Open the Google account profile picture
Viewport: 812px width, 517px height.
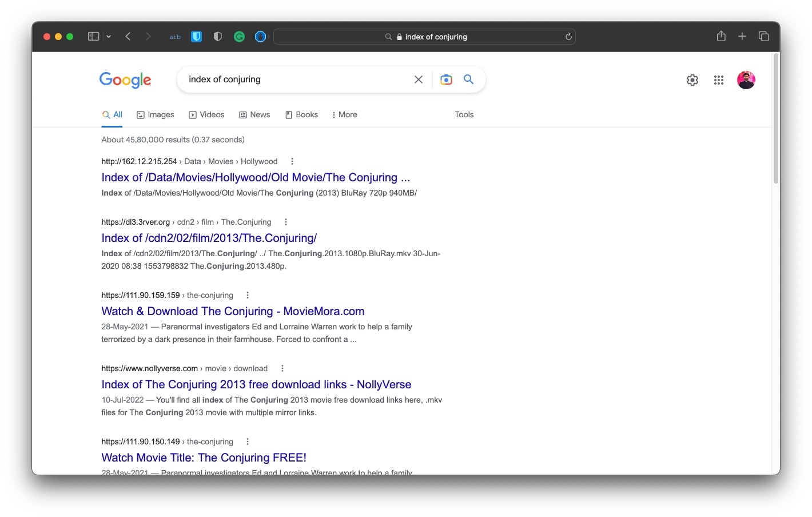[746, 80]
